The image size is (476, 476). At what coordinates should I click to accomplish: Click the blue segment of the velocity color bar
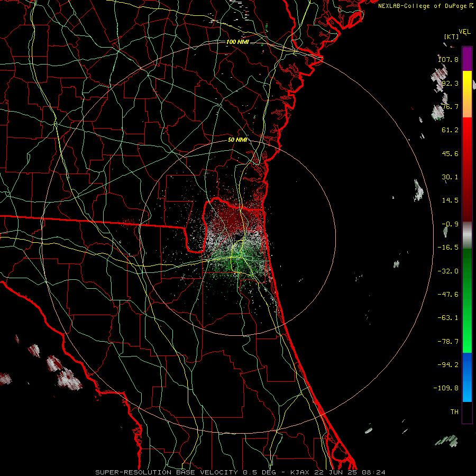467,377
